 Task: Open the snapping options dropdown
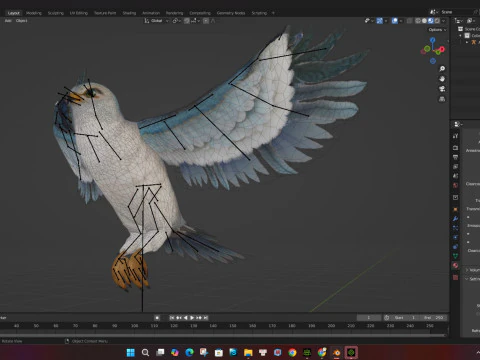[195, 21]
